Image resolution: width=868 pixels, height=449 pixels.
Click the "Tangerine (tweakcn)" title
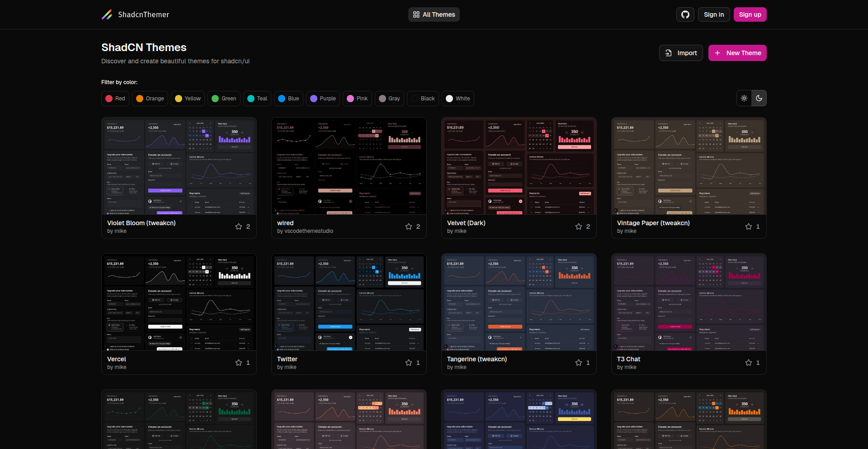coord(477,359)
